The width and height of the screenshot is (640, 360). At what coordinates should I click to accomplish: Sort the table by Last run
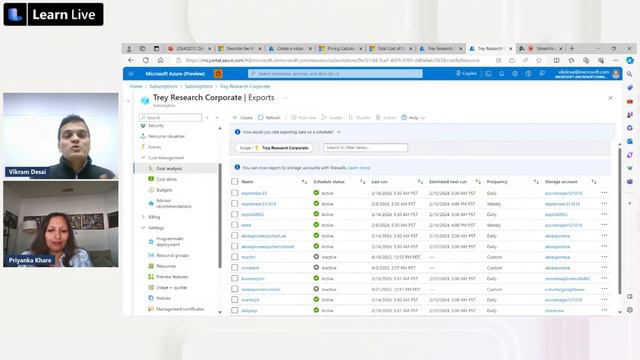(x=420, y=182)
